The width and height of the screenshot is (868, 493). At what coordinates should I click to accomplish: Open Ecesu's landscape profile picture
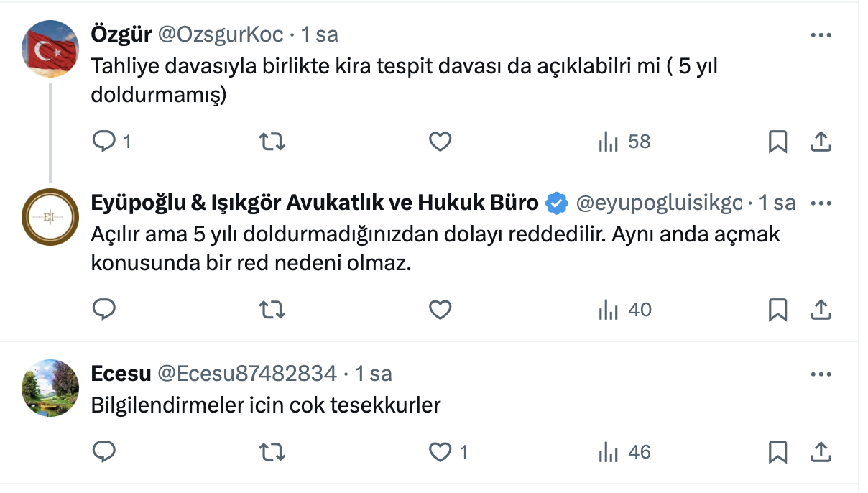(x=50, y=388)
